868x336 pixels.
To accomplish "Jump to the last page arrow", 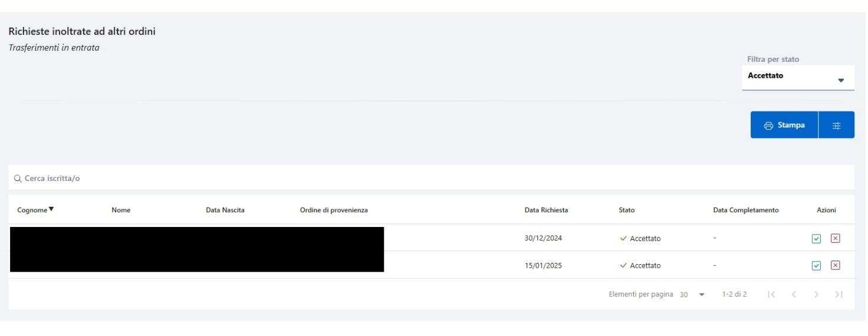I will (x=839, y=294).
